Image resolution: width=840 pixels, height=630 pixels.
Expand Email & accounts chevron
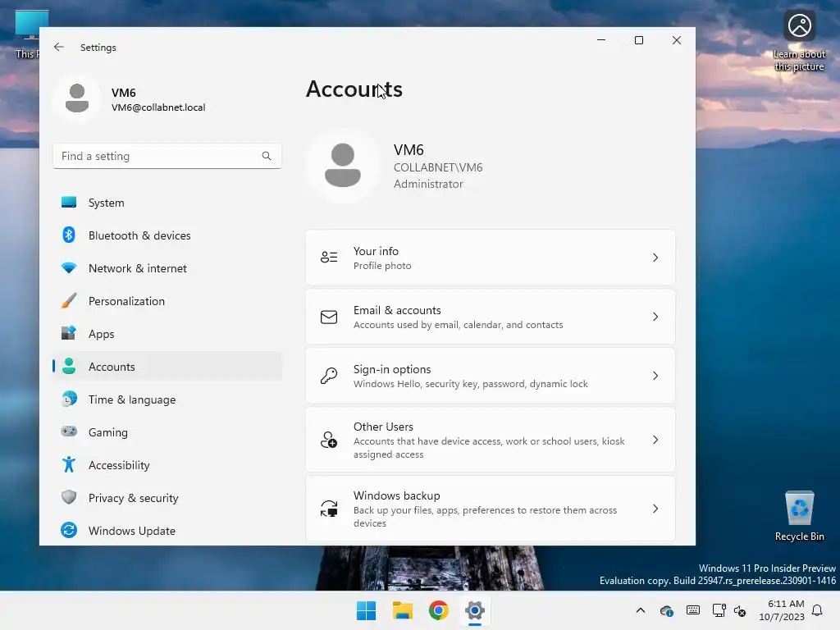pyautogui.click(x=655, y=317)
